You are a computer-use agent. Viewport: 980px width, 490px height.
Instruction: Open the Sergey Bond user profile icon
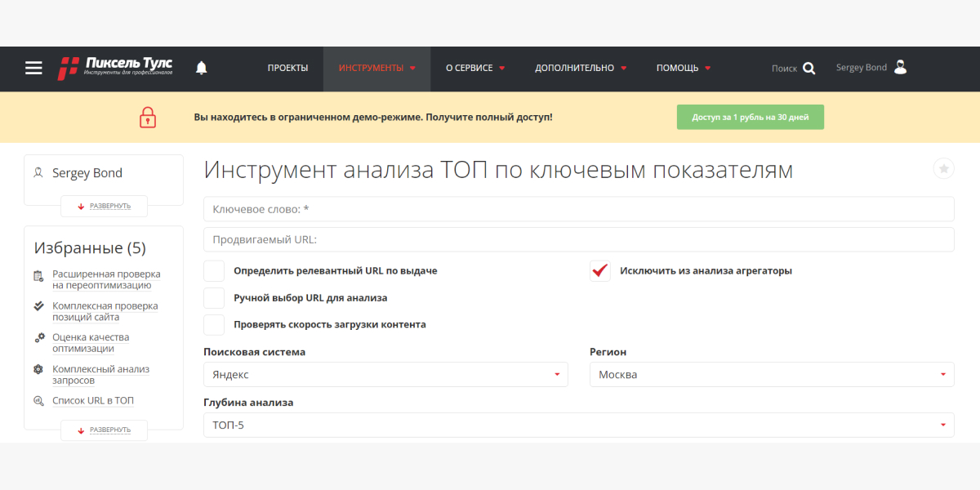900,67
